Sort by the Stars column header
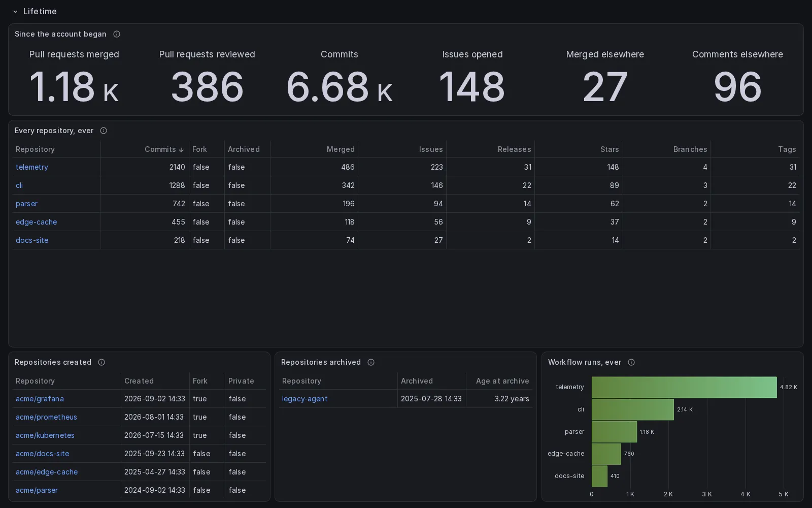The image size is (812, 508). pyautogui.click(x=610, y=149)
